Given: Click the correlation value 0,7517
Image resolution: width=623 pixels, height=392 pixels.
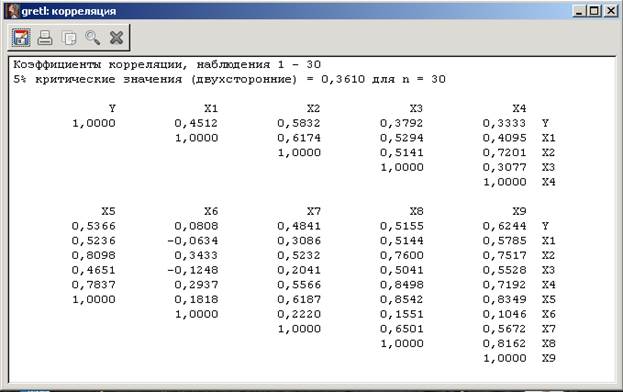Looking at the screenshot, I should tap(505, 255).
